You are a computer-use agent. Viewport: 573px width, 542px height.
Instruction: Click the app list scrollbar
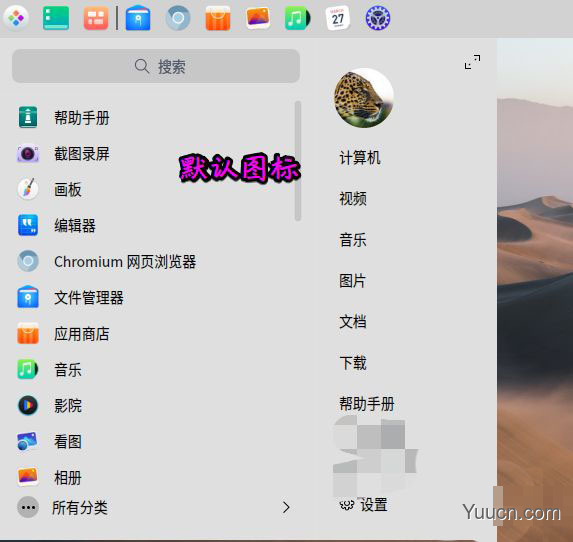point(298,161)
